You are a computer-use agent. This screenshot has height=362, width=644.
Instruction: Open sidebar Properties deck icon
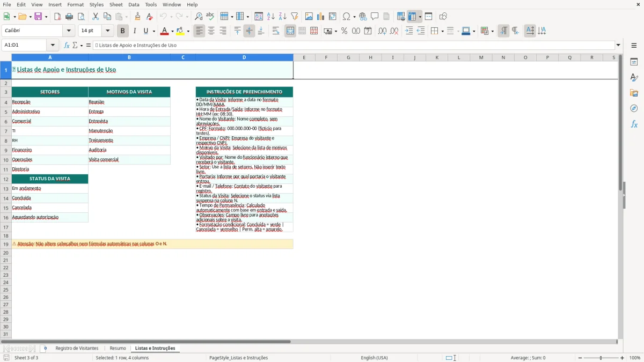point(634,62)
